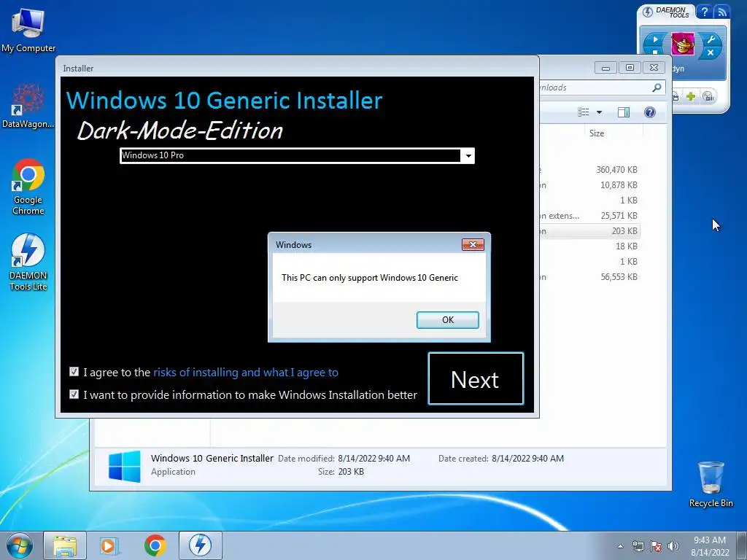Open the DAEMON Tools gadget RSS feed icon
This screenshot has height=560, width=747.
point(721,12)
